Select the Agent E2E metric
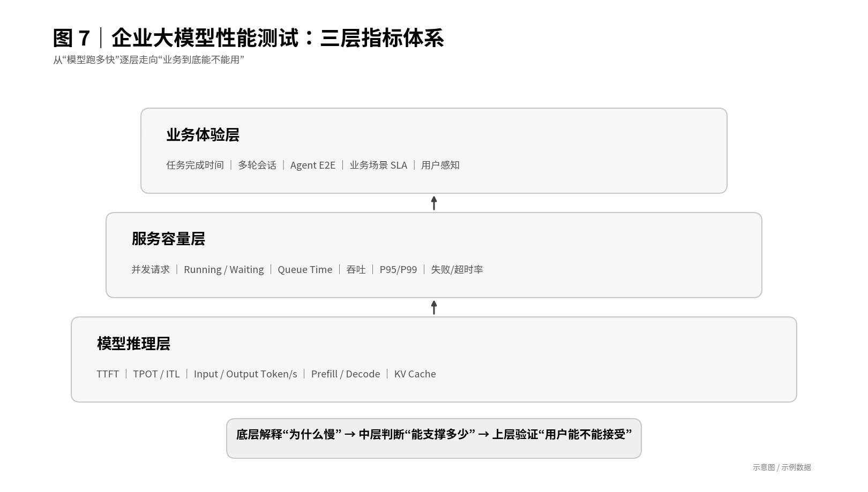Viewport: 868px width, 492px height. click(313, 165)
